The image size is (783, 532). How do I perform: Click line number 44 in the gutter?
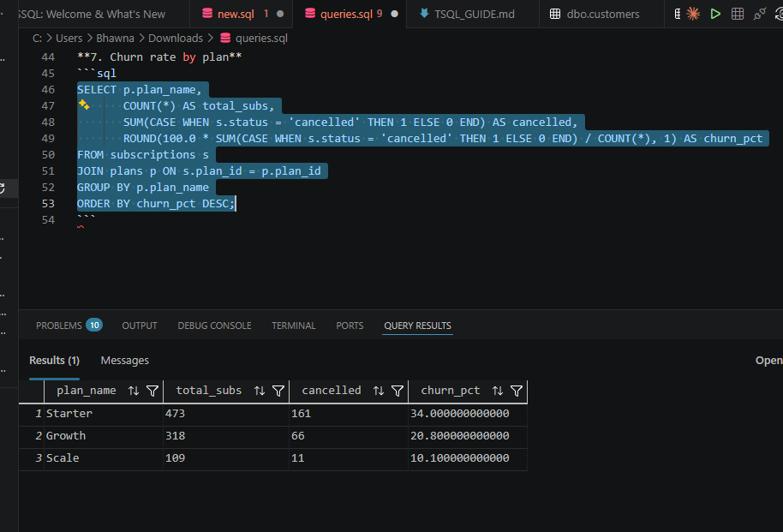(48, 57)
